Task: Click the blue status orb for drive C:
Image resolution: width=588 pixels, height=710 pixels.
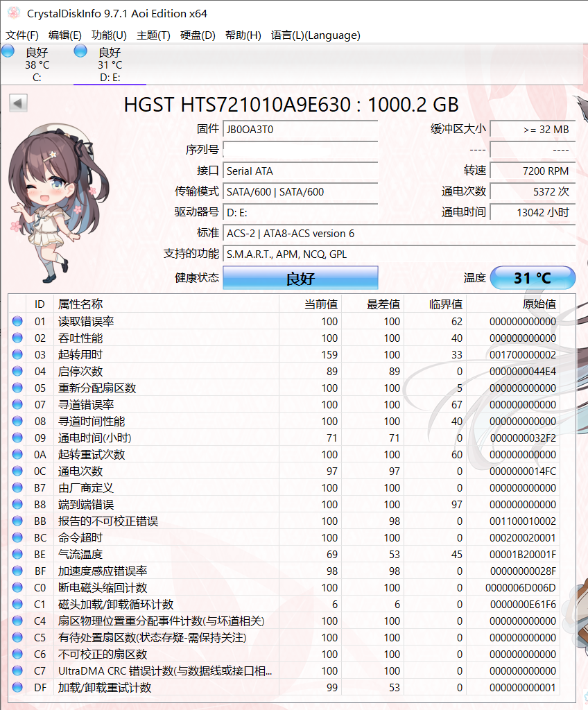Action: [8, 51]
